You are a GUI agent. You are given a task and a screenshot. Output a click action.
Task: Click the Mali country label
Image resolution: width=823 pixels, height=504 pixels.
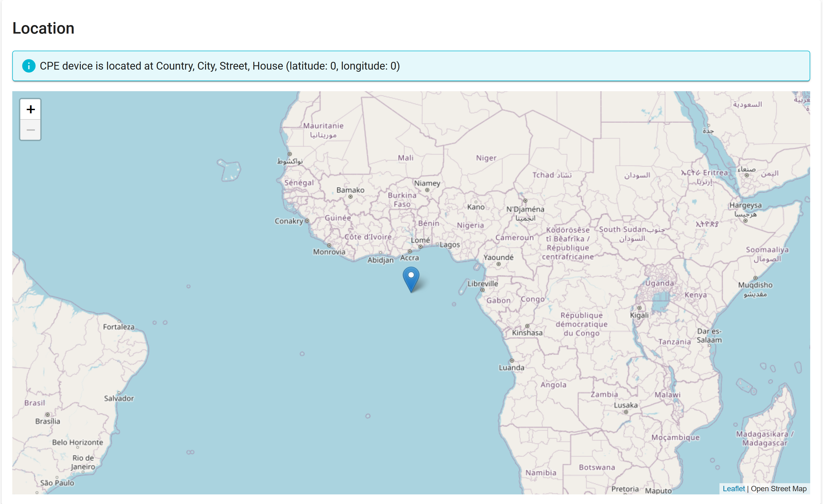pos(405,158)
